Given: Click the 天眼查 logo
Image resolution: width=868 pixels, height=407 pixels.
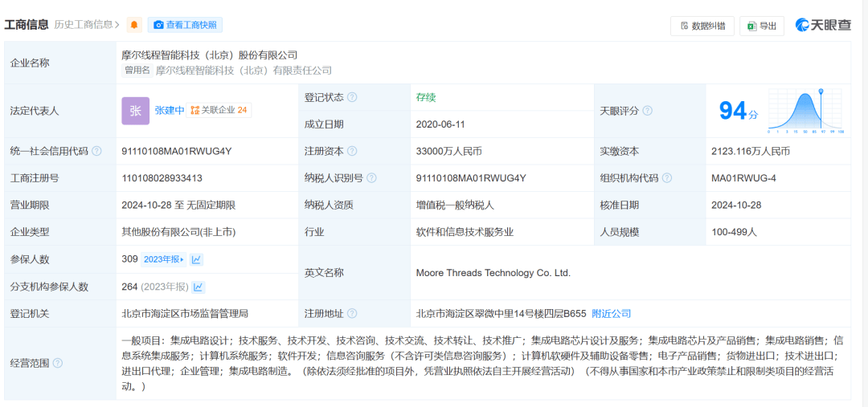Looking at the screenshot, I should pyautogui.click(x=823, y=25).
